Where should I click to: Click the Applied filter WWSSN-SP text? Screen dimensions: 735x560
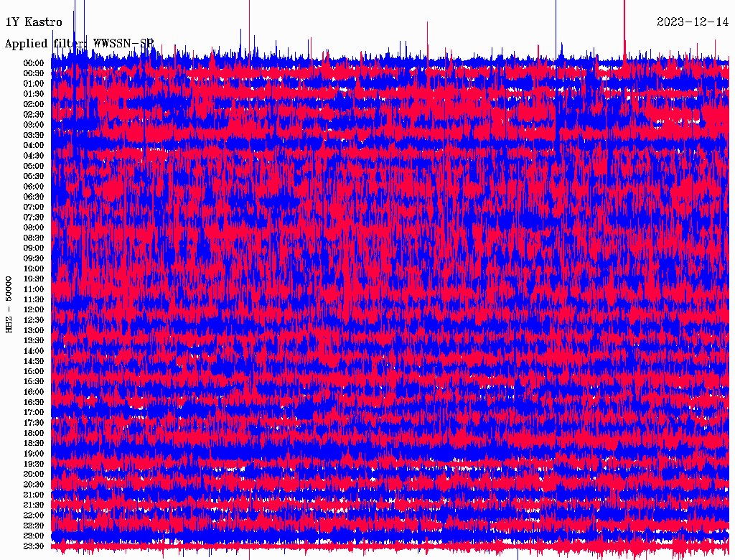tap(79, 44)
